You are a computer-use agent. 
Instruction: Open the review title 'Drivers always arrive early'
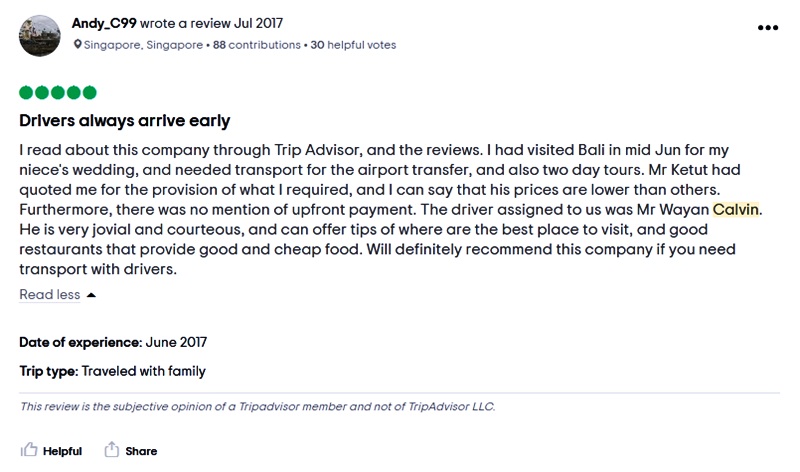click(x=125, y=121)
